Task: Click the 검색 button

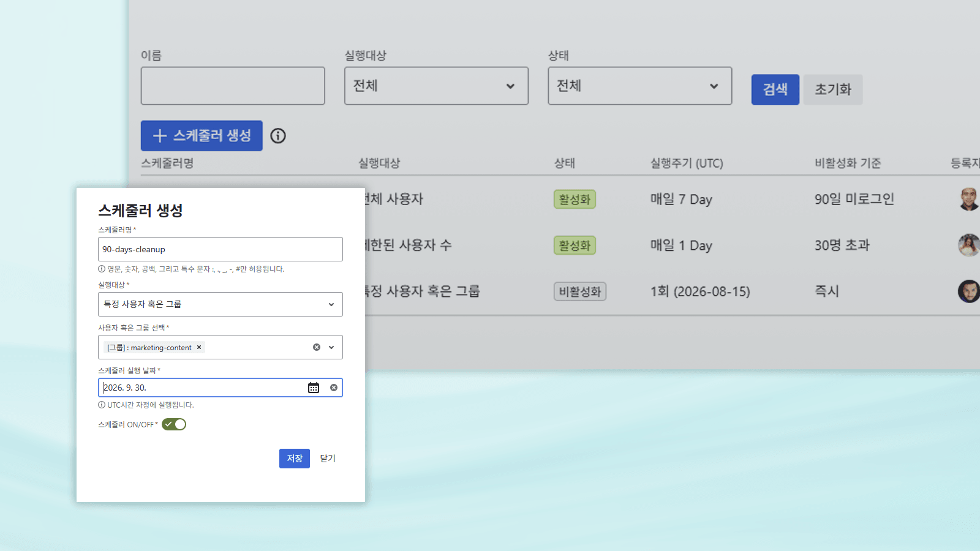Action: (775, 89)
